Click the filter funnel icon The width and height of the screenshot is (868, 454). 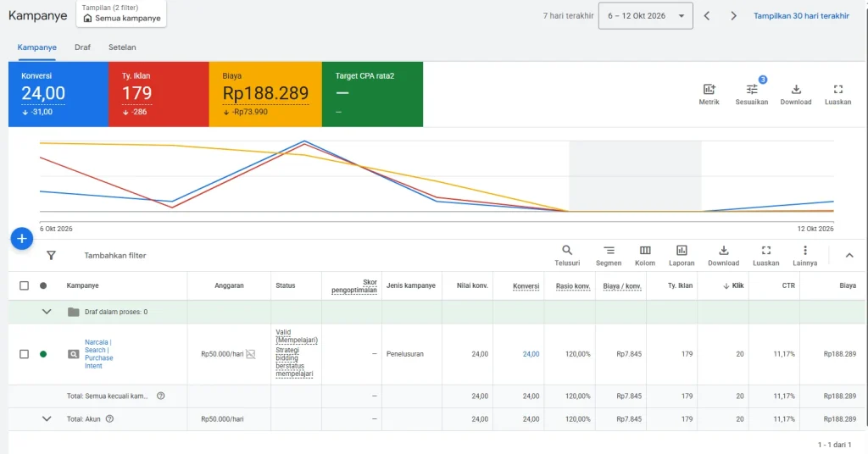tap(51, 255)
